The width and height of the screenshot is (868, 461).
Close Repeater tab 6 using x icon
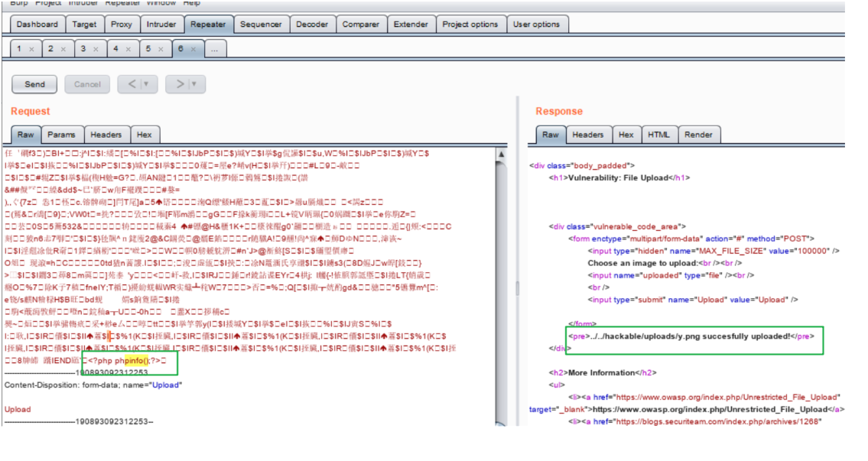pyautogui.click(x=194, y=49)
